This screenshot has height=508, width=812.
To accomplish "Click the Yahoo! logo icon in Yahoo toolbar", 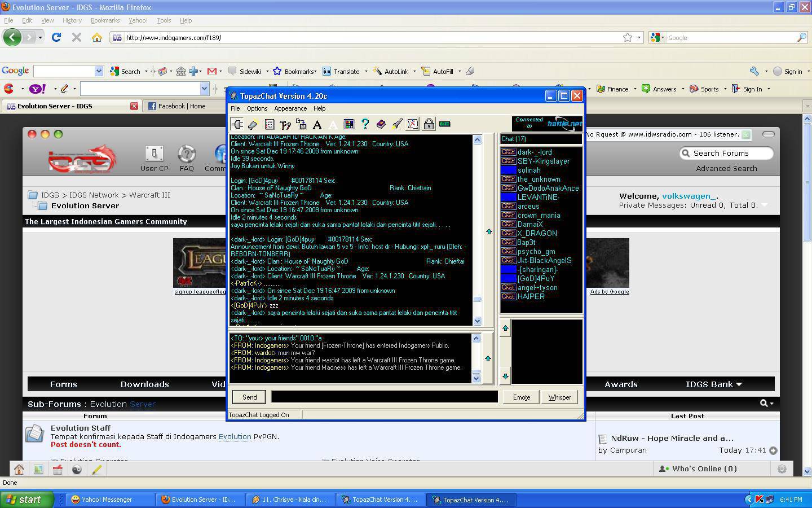I will tap(38, 89).
